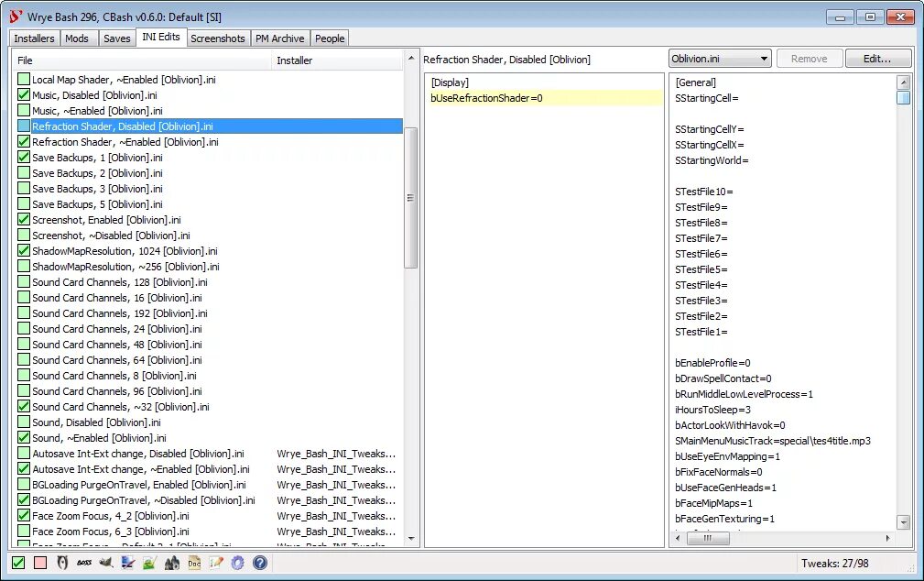Check Sound Card Channels, 128 checkbox

24,282
